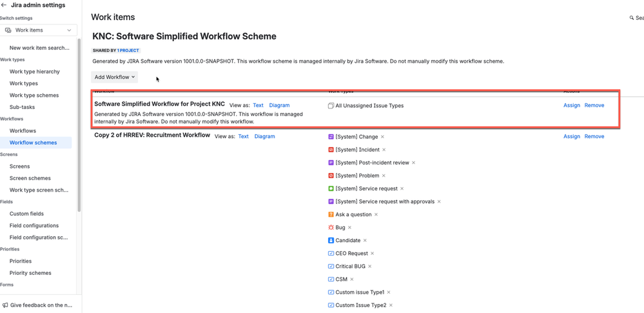Click the Custom issue Type1 icon
Viewport: 644px width, 313px height.
coord(331,292)
